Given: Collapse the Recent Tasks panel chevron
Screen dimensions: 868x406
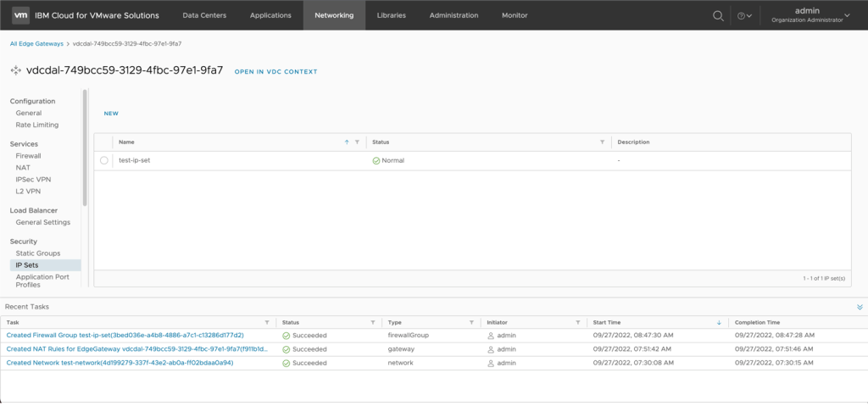Looking at the screenshot, I should 860,307.
